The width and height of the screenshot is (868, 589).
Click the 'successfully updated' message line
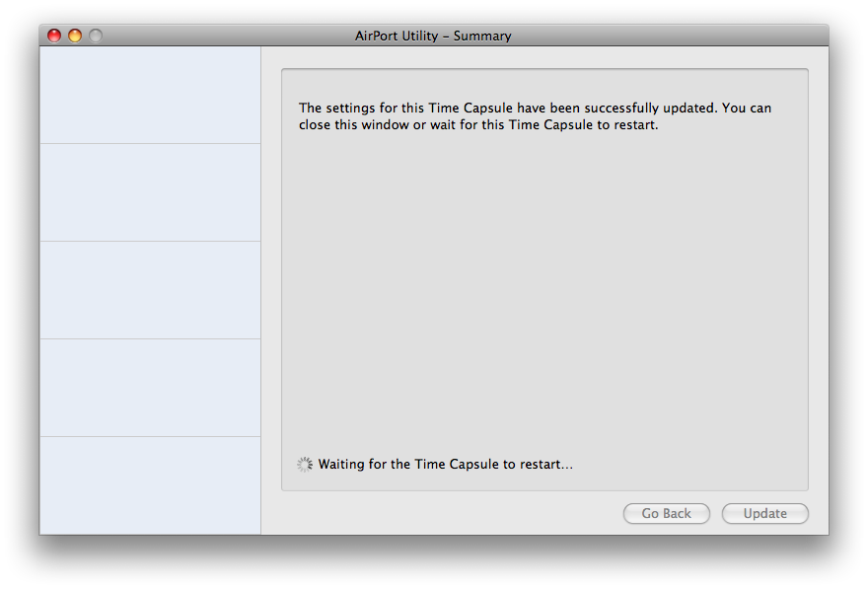pos(535,108)
